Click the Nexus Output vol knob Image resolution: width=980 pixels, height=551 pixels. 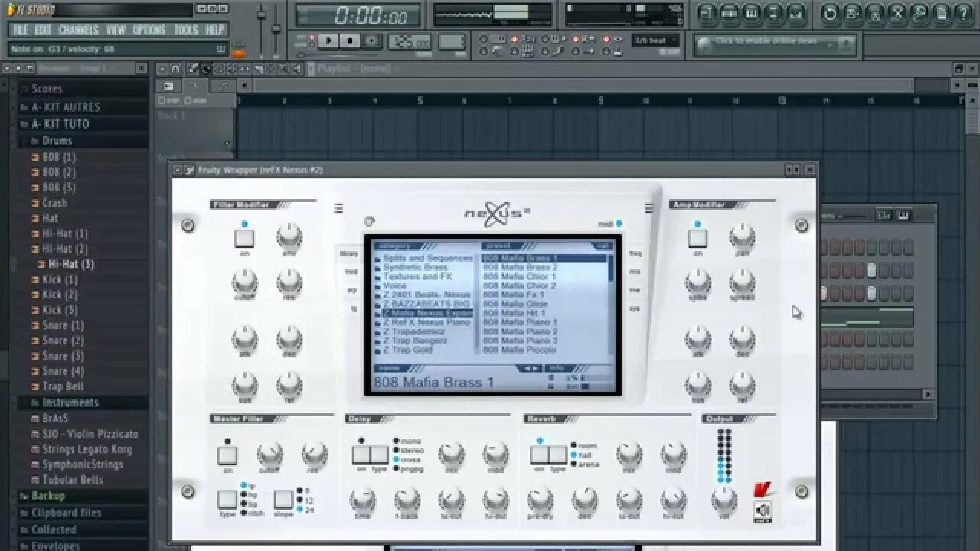tap(724, 499)
